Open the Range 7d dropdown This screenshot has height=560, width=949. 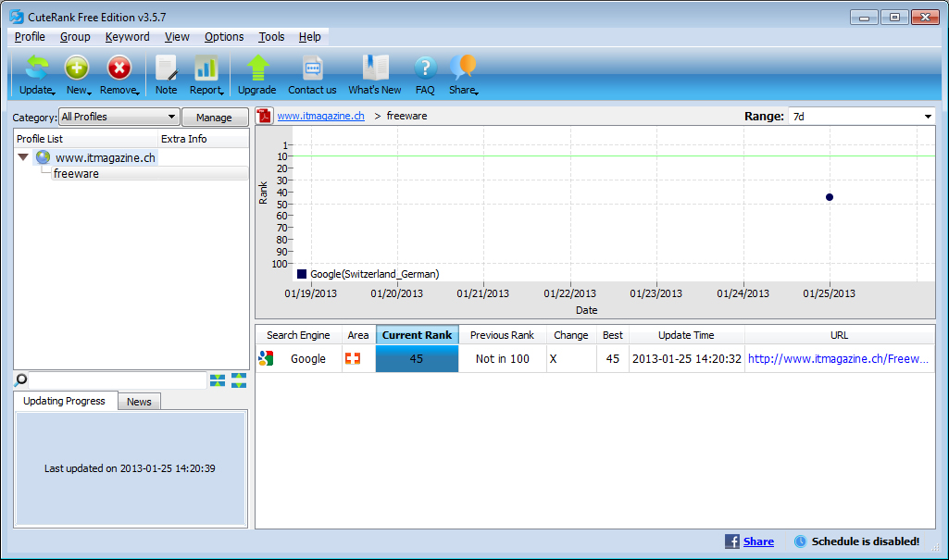click(x=861, y=116)
